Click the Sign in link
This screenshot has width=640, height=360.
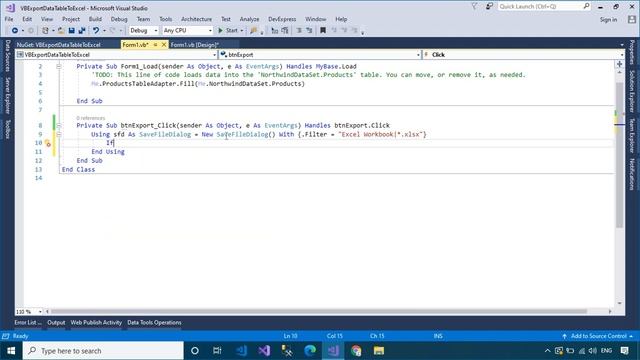click(x=608, y=20)
